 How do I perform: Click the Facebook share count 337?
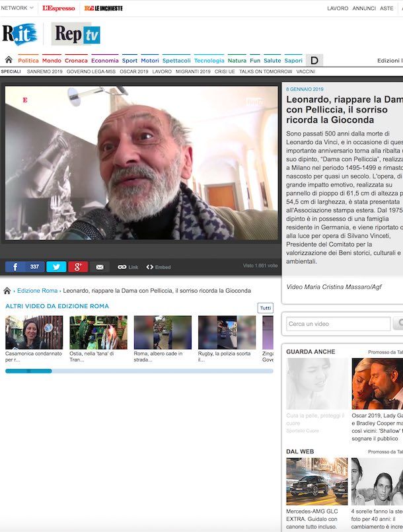tap(34, 267)
